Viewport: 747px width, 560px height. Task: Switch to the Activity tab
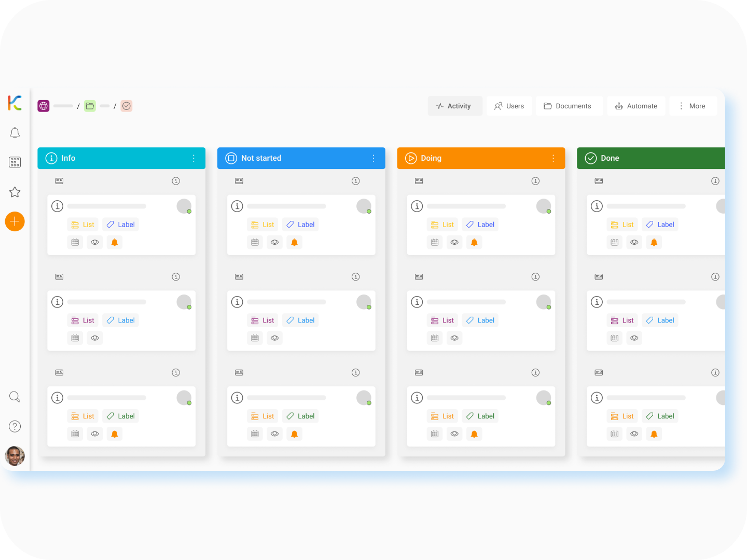tap(454, 106)
